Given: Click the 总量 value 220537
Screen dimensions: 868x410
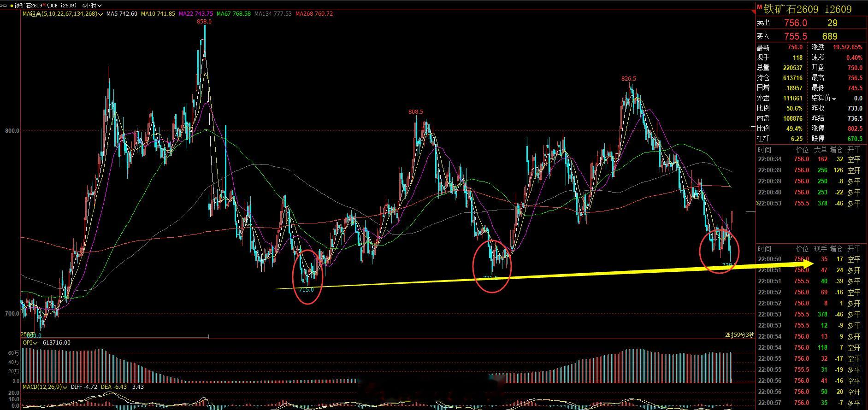Looking at the screenshot, I should point(792,68).
